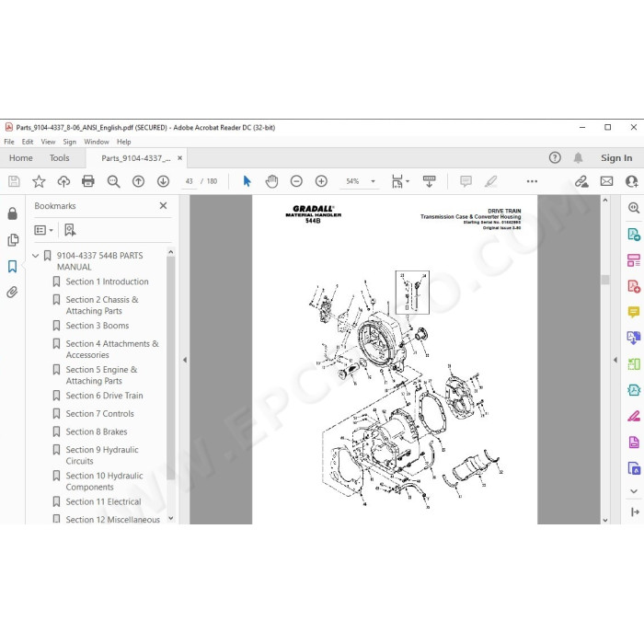The width and height of the screenshot is (644, 644).
Task: Open the Create PDF tool
Action: [x=634, y=286]
